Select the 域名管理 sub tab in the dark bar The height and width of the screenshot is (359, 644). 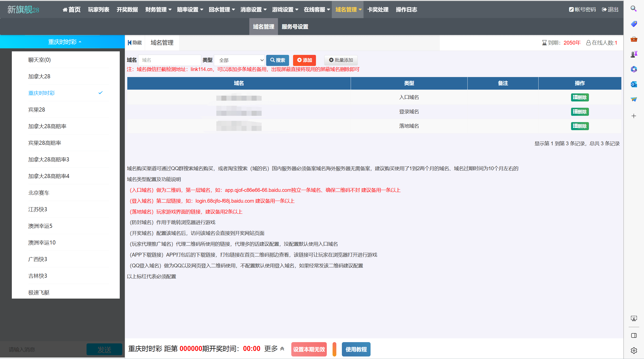[x=264, y=26]
